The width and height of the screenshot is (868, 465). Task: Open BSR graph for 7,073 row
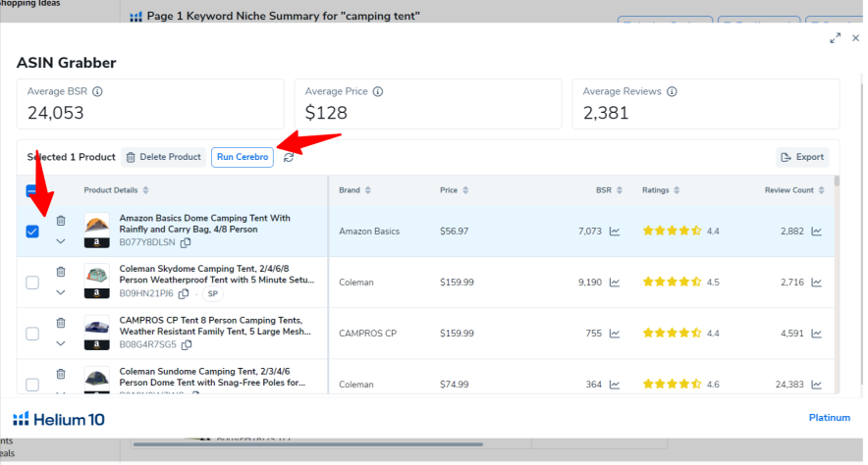pyautogui.click(x=615, y=232)
